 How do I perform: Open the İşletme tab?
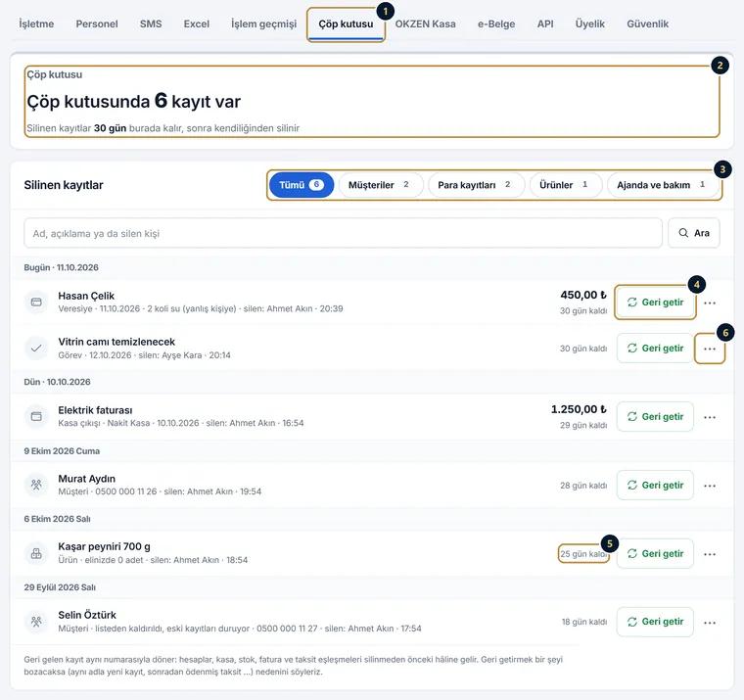(36, 23)
